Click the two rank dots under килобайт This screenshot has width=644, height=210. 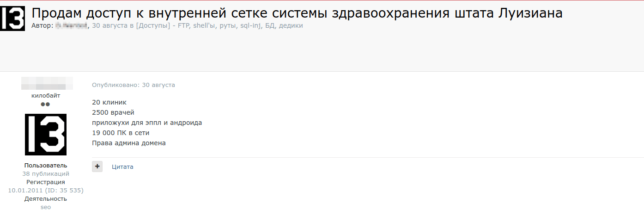tap(45, 105)
